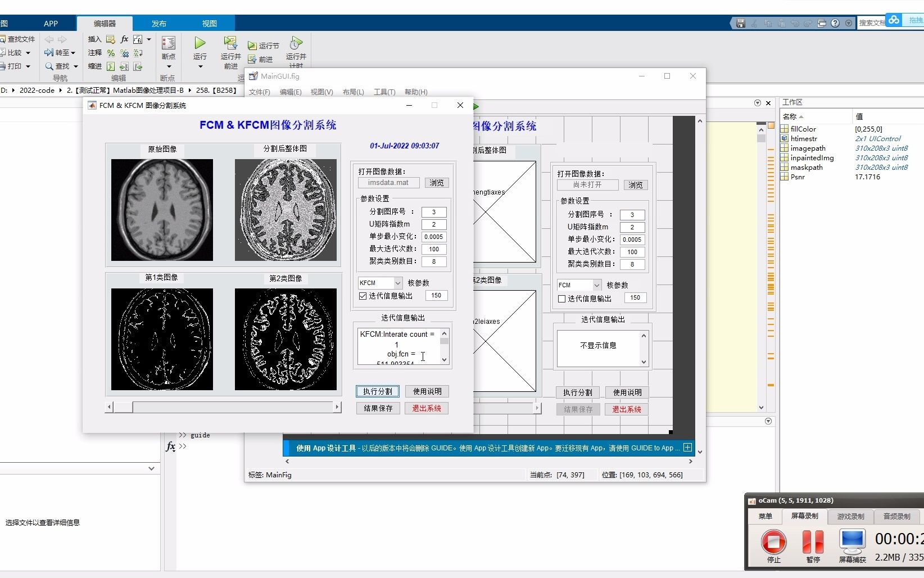Viewport: 924px width, 578px height.
Task: Expand the 运行 button dropdown arrow
Action: point(199,66)
